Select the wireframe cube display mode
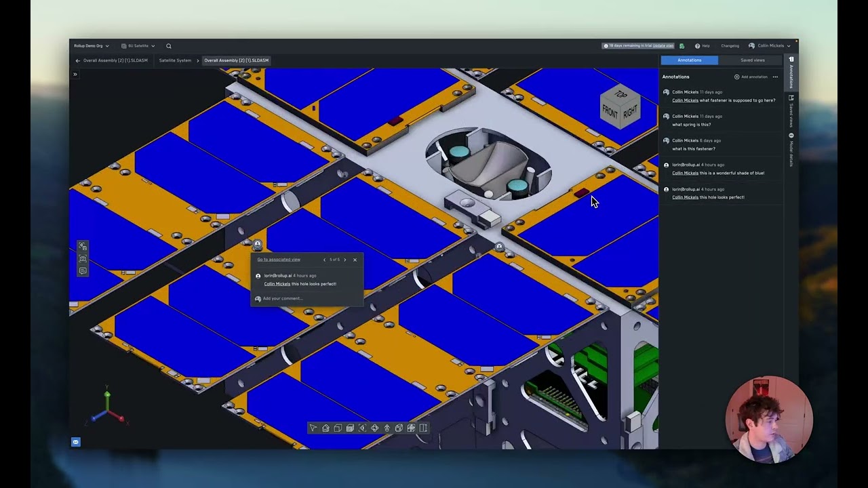 coord(338,428)
